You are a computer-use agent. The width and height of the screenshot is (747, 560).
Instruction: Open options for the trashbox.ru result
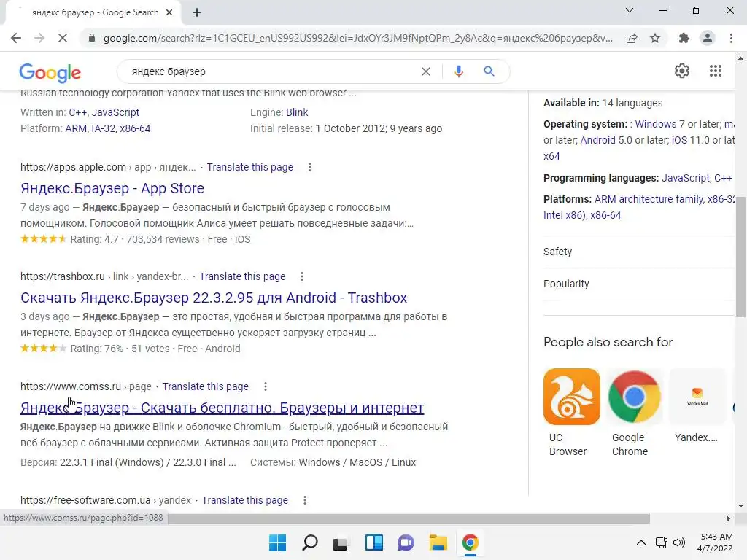[x=302, y=276]
